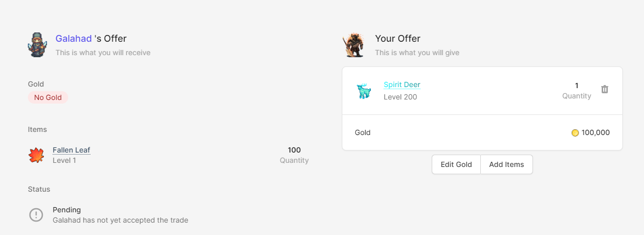This screenshot has height=235, width=644.
Task: Click the Pending status label
Action: [67, 210]
